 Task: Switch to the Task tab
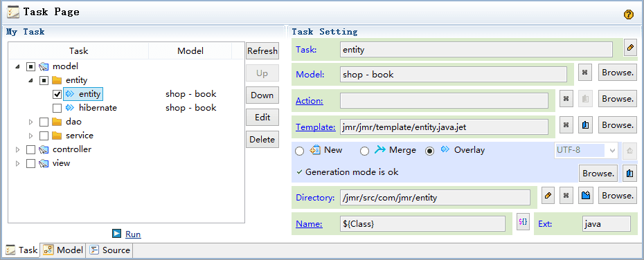coord(22,250)
